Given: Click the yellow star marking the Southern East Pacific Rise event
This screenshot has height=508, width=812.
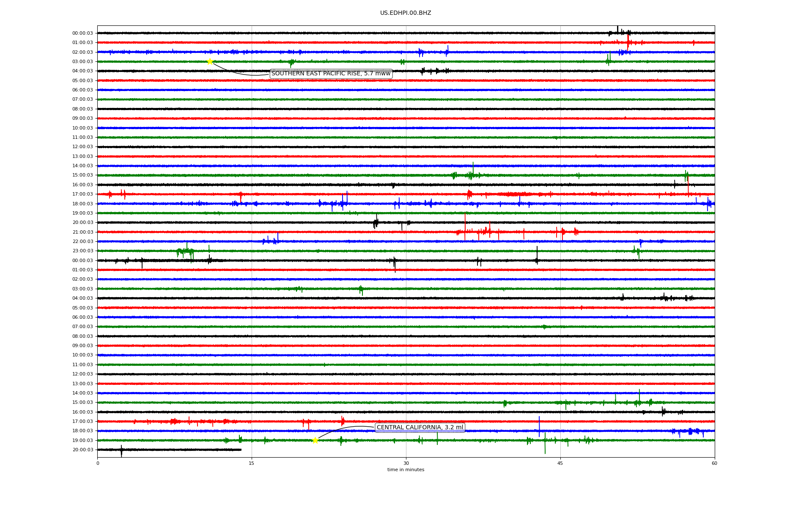Looking at the screenshot, I should coord(210,61).
